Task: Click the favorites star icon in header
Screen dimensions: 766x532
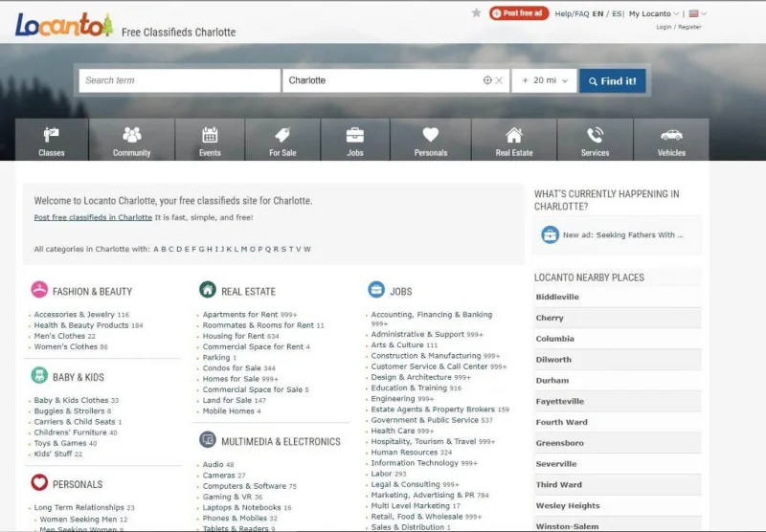Action: tap(476, 13)
